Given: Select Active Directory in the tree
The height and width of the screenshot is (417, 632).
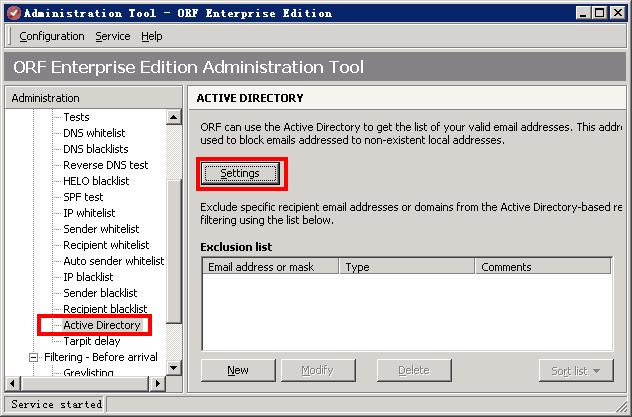Looking at the screenshot, I should [101, 325].
